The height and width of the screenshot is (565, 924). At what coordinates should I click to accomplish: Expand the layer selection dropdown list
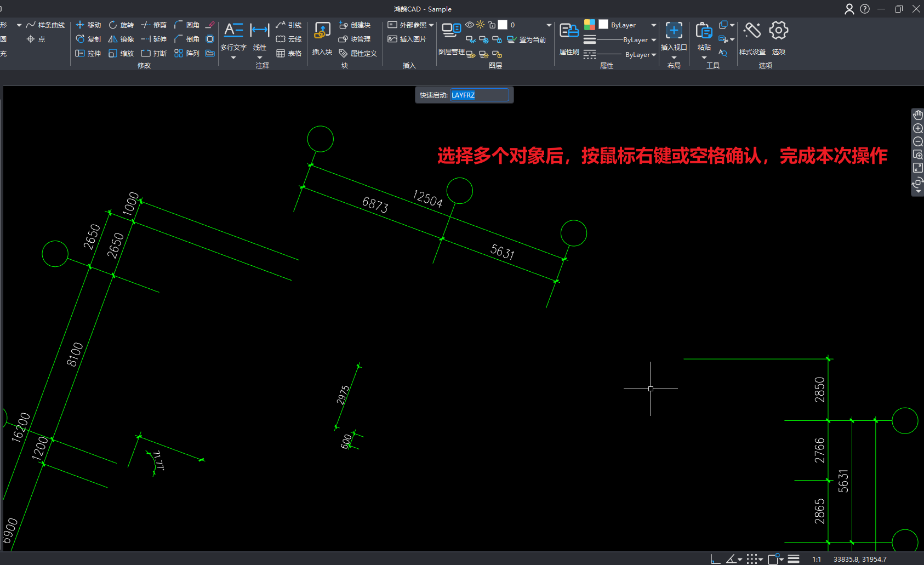point(549,25)
